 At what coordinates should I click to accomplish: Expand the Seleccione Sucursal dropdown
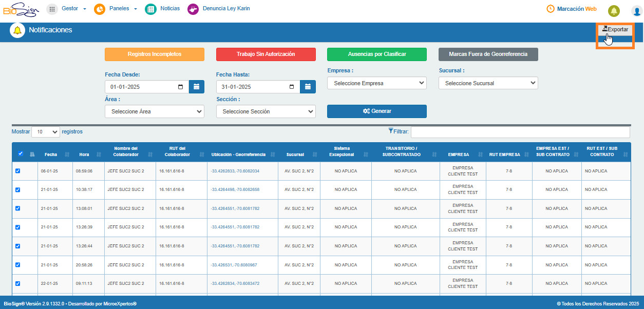pos(488,83)
